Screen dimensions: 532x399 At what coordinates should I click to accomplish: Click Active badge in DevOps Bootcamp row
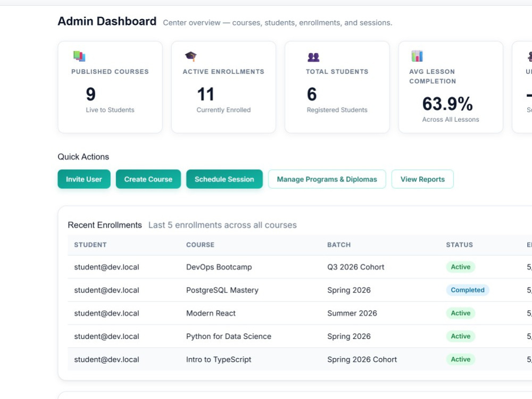click(x=460, y=267)
